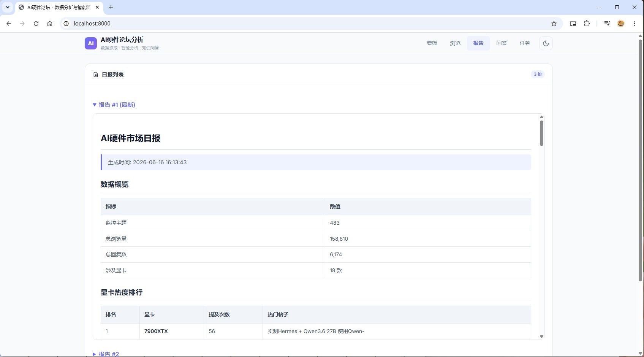The image size is (644, 357).
Task: Bookmark this page with the star icon
Action: coord(554,24)
